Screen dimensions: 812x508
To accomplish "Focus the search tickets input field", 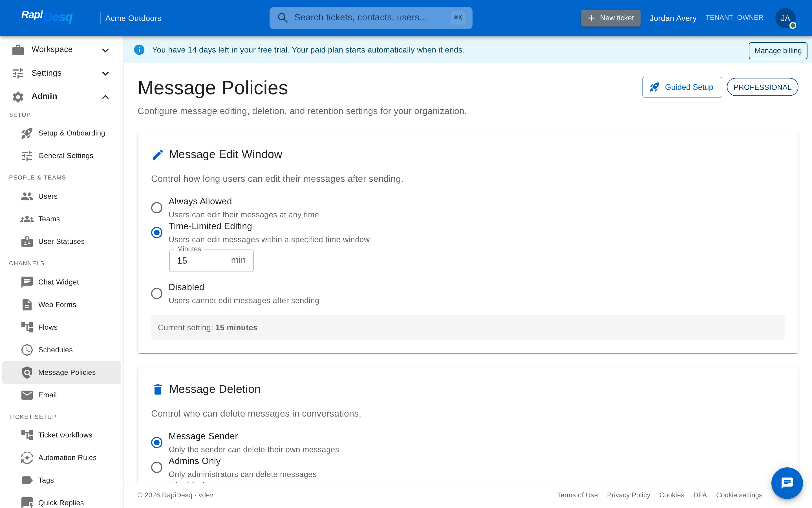I will 370,18.
